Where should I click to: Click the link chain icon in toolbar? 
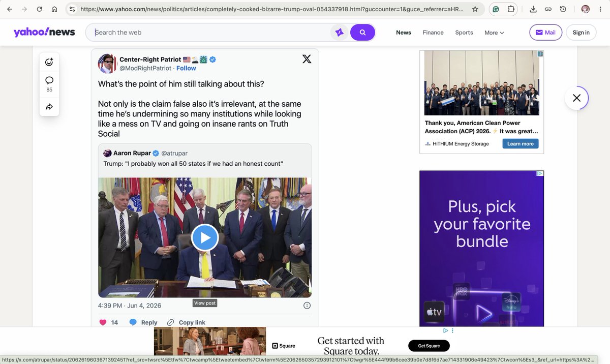(x=548, y=9)
